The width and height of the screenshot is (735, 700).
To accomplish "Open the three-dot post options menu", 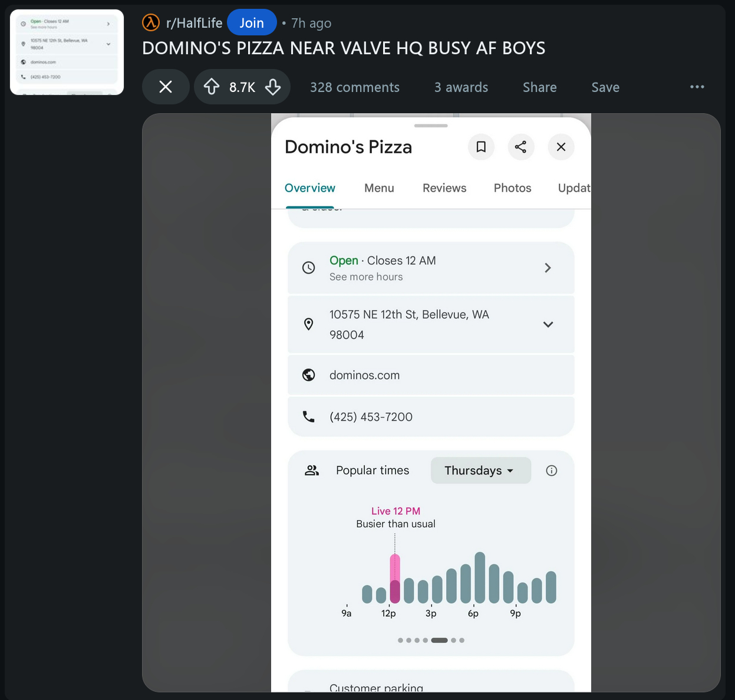I will click(x=697, y=87).
